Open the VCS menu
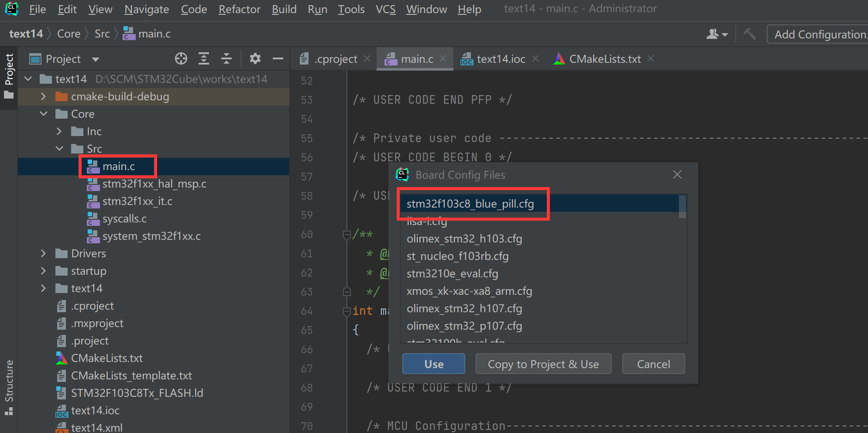 click(385, 9)
